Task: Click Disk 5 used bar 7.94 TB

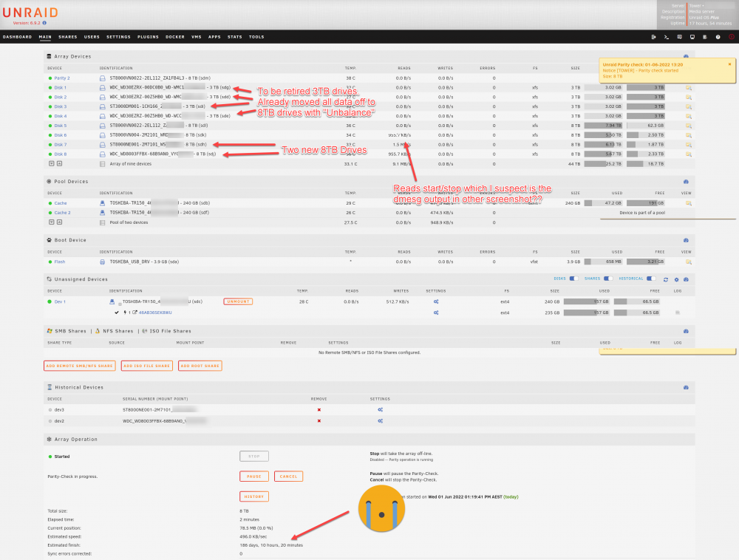Action: pyautogui.click(x=603, y=126)
